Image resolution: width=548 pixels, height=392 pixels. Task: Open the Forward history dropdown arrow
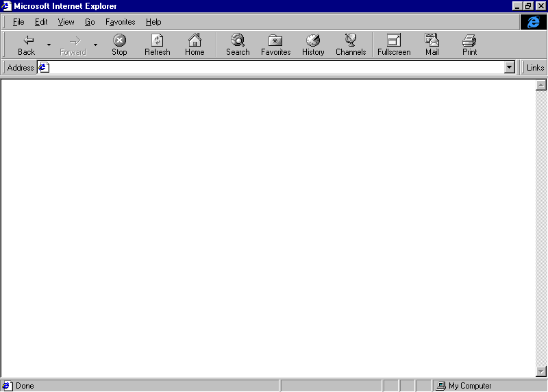(95, 45)
